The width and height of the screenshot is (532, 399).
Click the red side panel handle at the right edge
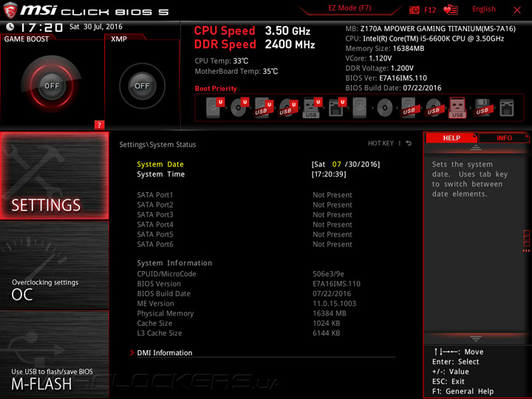point(526,241)
